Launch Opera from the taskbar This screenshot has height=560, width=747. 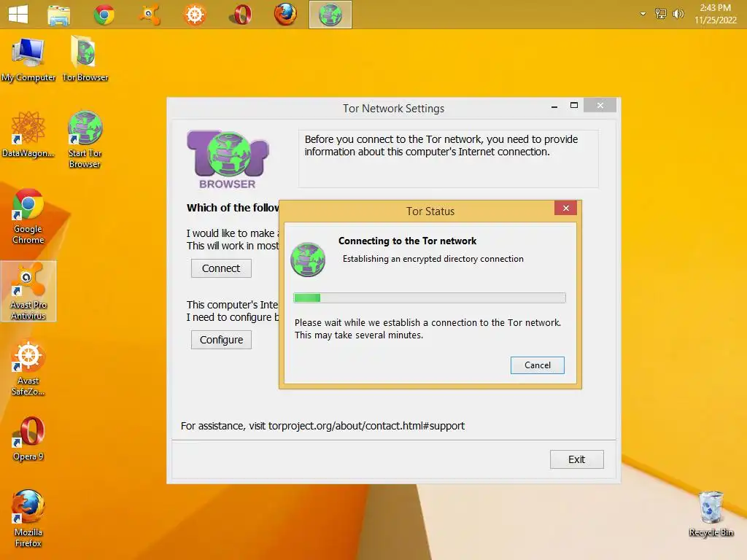click(x=240, y=15)
